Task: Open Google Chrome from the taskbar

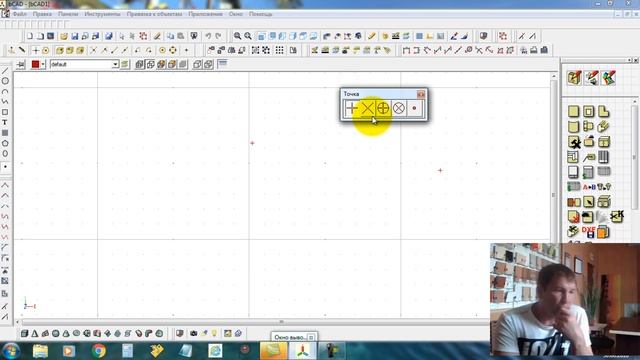Action: 98,351
